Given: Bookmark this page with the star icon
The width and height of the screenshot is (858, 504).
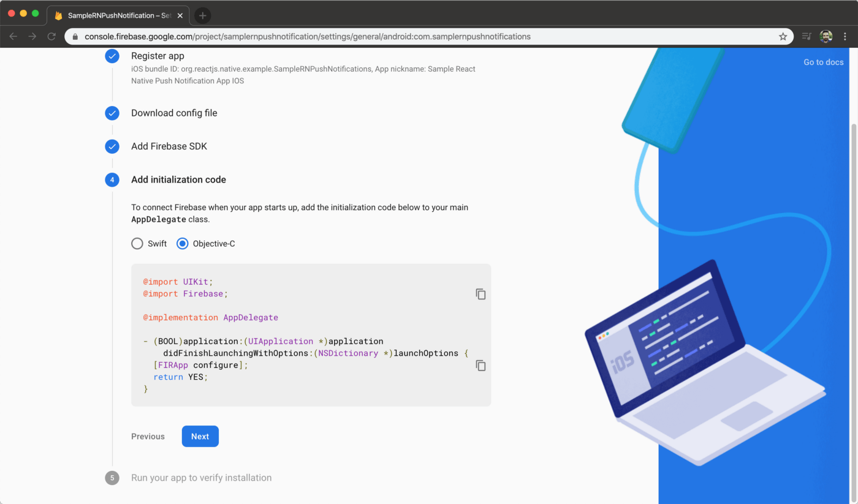Looking at the screenshot, I should 783,37.
